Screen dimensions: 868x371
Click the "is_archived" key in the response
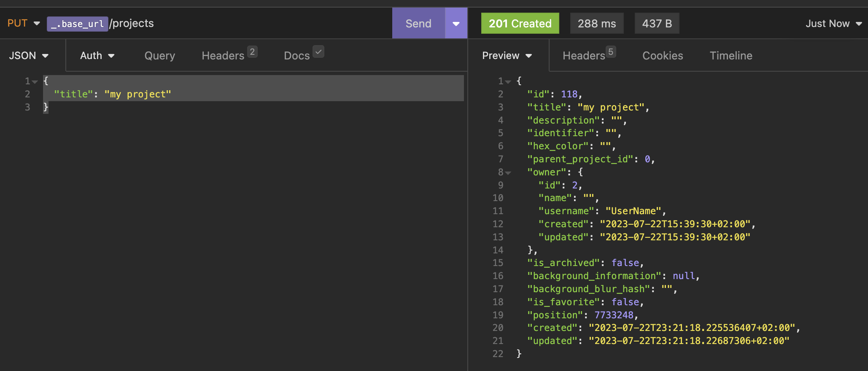tap(564, 263)
